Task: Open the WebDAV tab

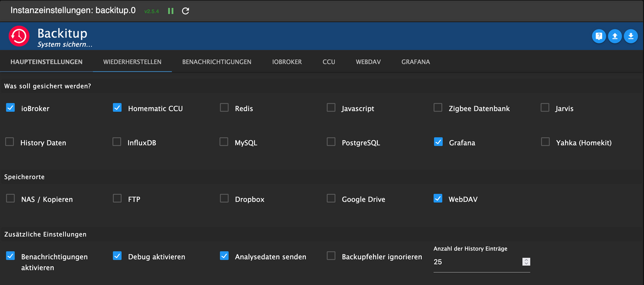Action: pos(368,62)
